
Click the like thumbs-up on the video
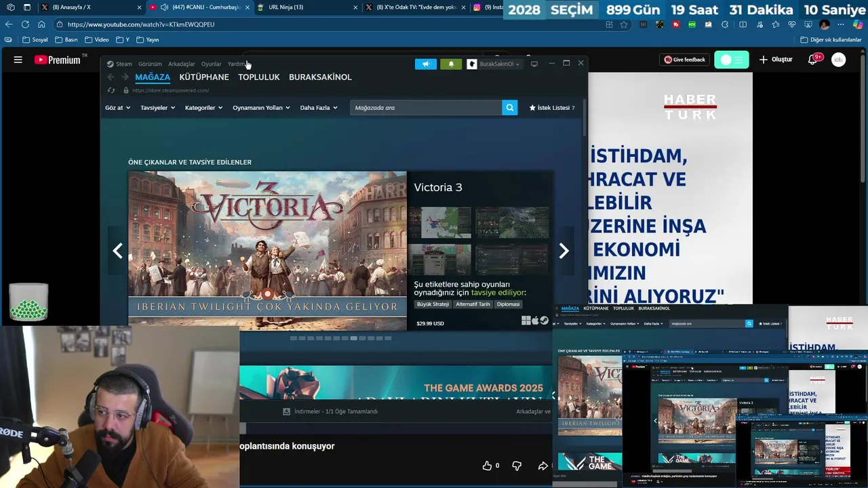tap(487, 466)
